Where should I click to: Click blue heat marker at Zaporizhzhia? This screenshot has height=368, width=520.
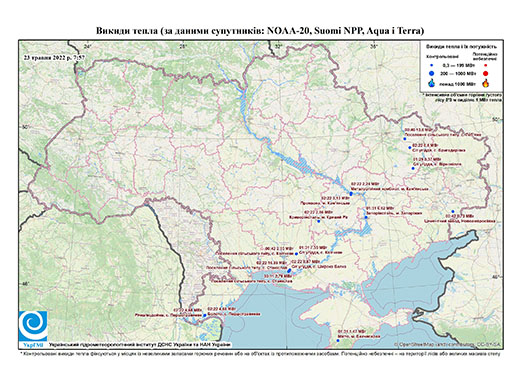pos(366,217)
